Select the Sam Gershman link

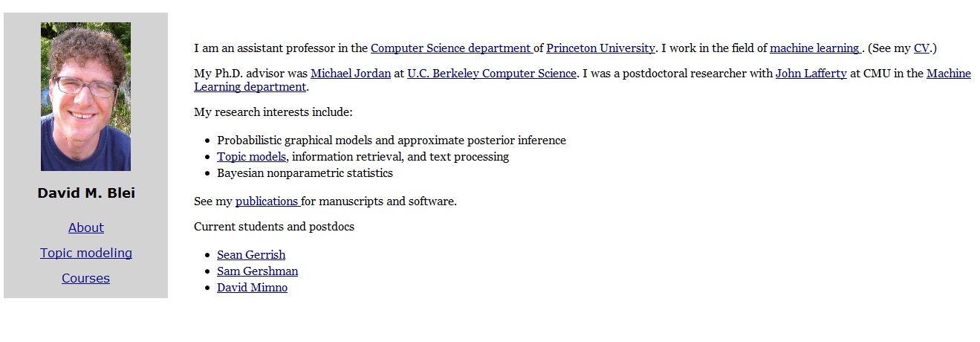point(257,271)
